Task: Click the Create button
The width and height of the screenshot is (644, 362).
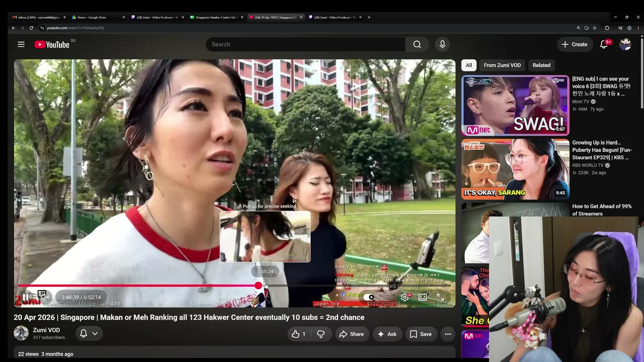Action: click(574, 44)
